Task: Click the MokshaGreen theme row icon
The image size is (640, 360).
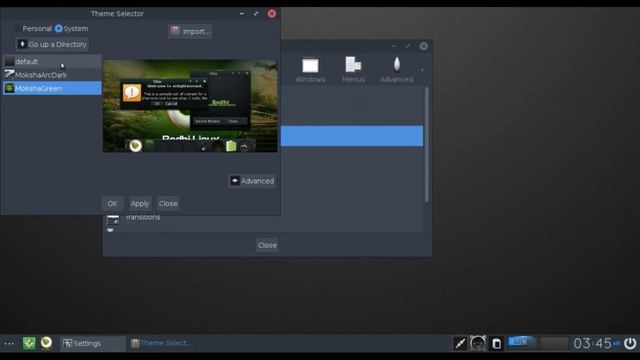Action: [9, 88]
